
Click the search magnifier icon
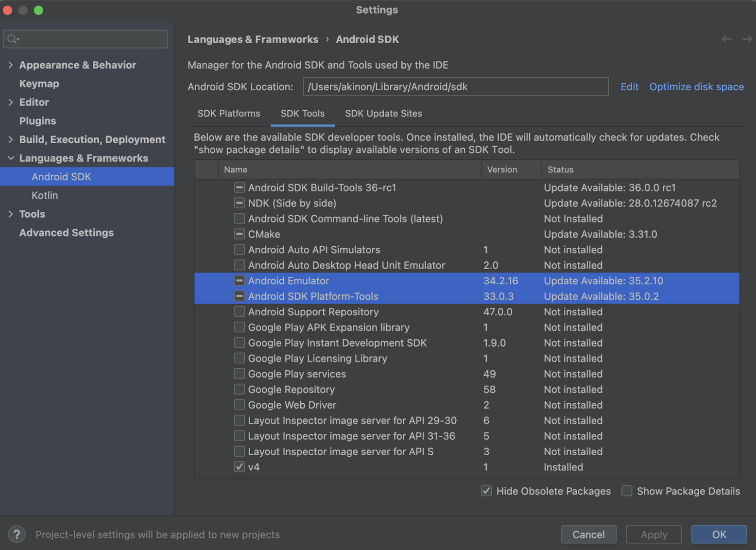point(13,39)
